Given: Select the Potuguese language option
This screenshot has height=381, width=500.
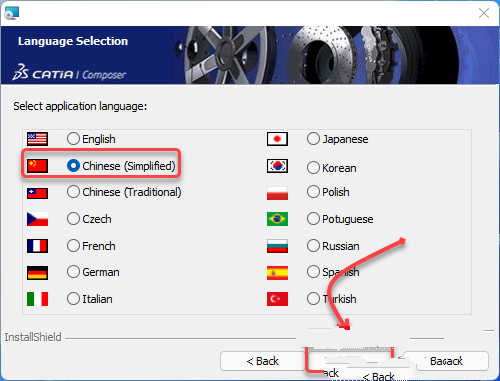Looking at the screenshot, I should coord(313,219).
